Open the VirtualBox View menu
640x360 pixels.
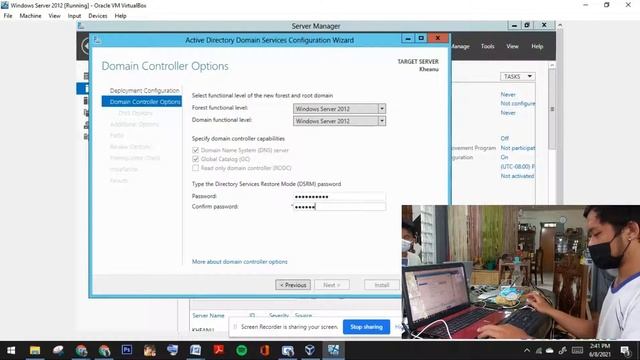click(x=54, y=16)
